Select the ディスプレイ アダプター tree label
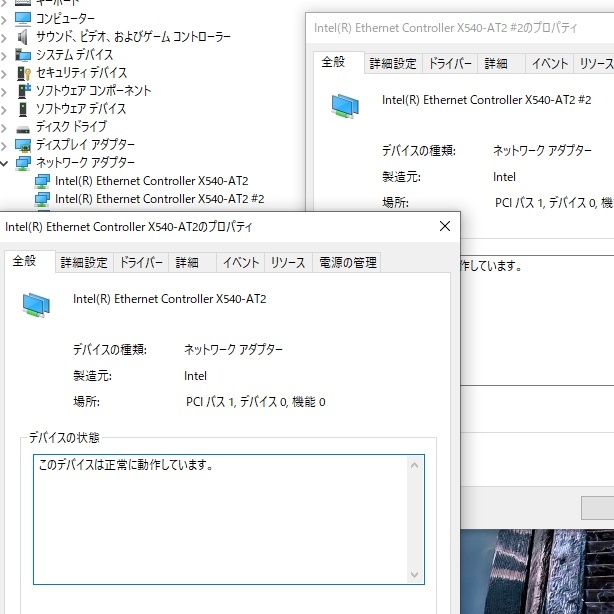The height and width of the screenshot is (614, 614). pyautogui.click(x=85, y=145)
